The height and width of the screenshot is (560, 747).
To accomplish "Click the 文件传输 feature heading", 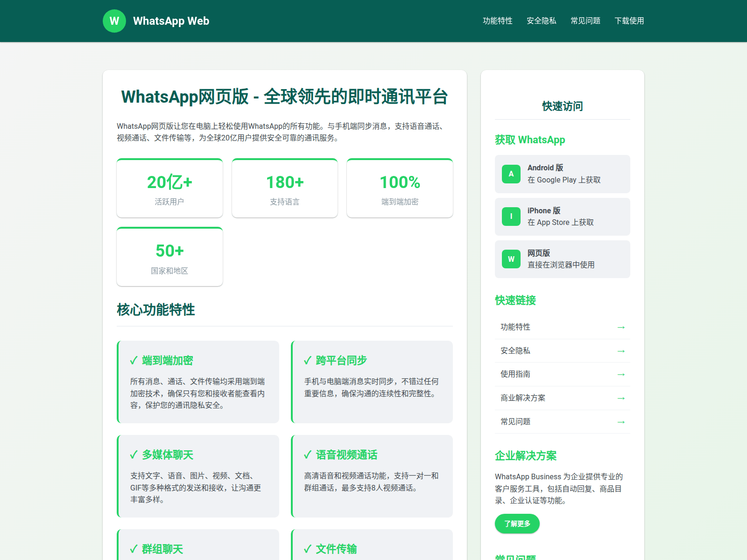I will pyautogui.click(x=336, y=549).
